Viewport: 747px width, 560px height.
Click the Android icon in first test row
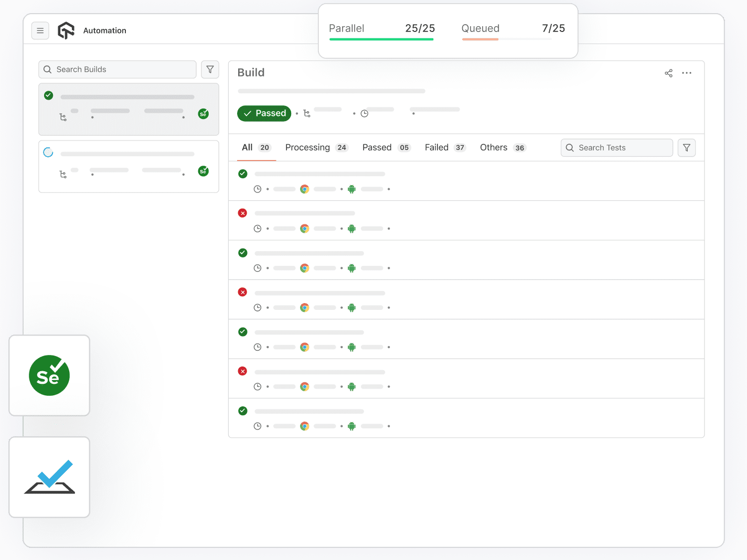tap(351, 189)
